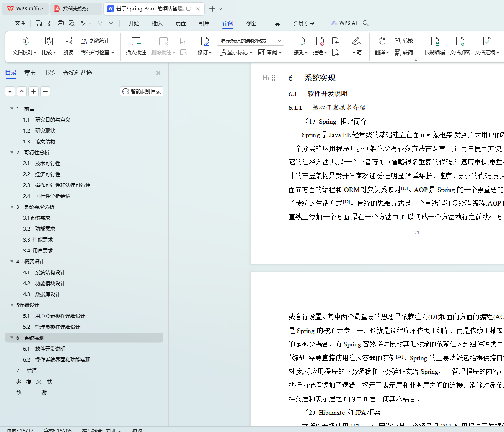Jump to 5.1 用户登录操作详细设计 heading

tap(54, 316)
